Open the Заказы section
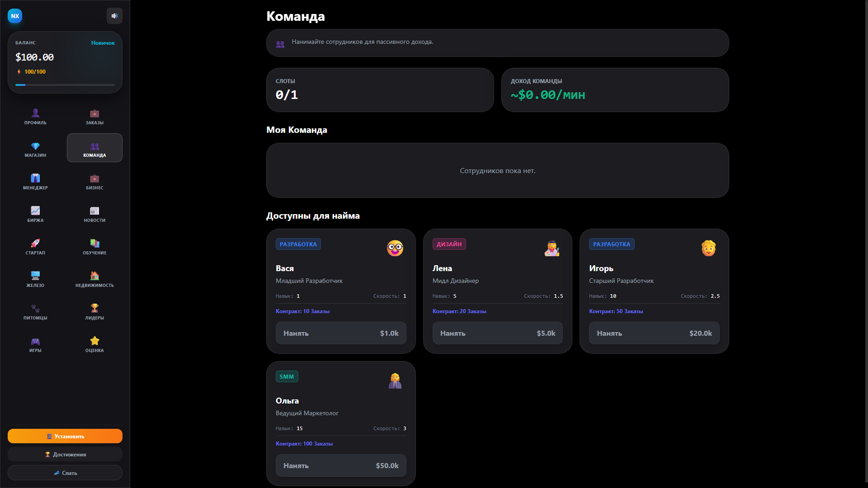Image resolution: width=868 pixels, height=488 pixels. [94, 117]
